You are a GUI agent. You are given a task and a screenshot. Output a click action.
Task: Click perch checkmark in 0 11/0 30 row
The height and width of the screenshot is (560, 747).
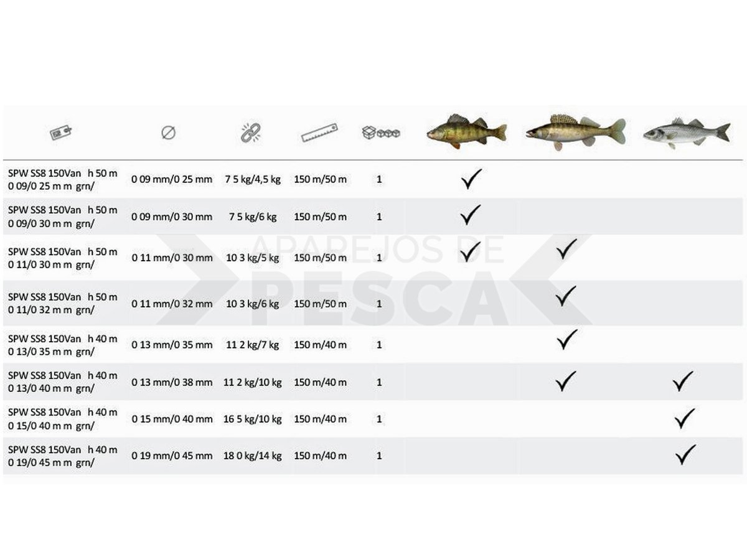click(x=470, y=251)
